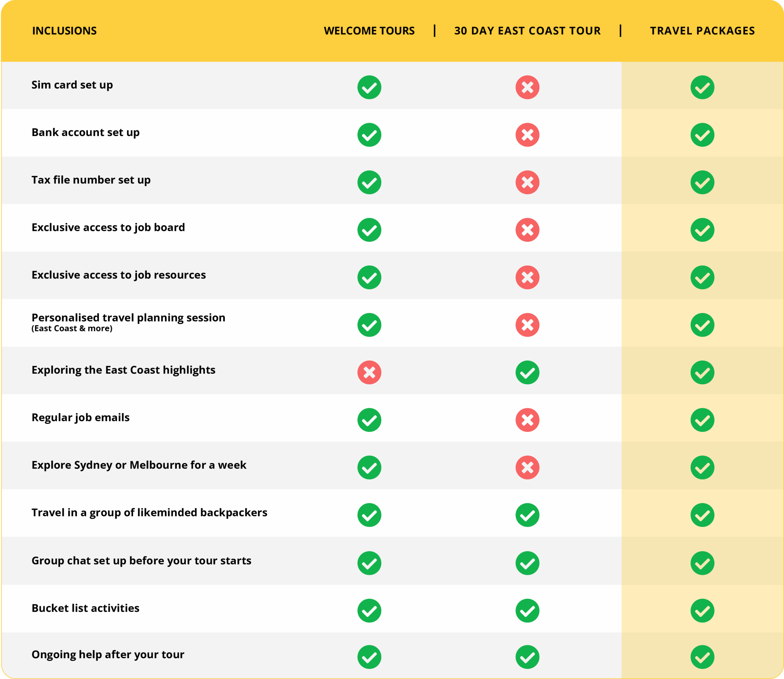Click Tax file number cross under East Coast Tour

(x=527, y=182)
